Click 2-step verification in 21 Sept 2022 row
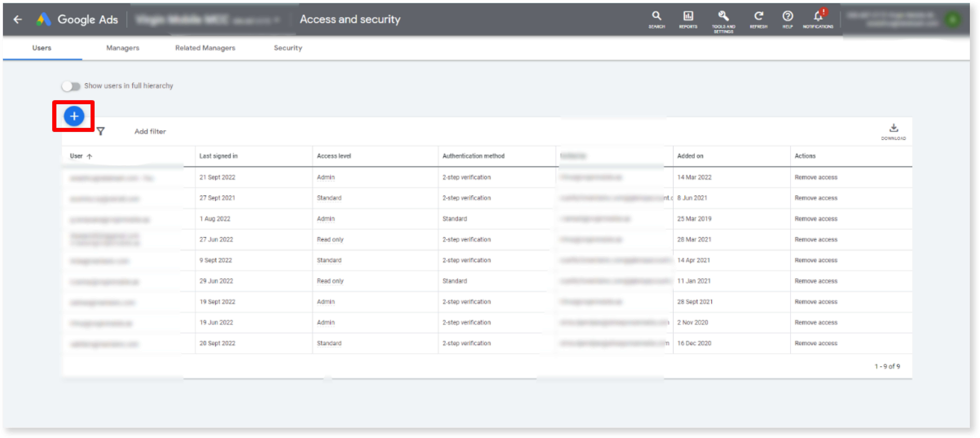980x438 pixels. tap(466, 177)
